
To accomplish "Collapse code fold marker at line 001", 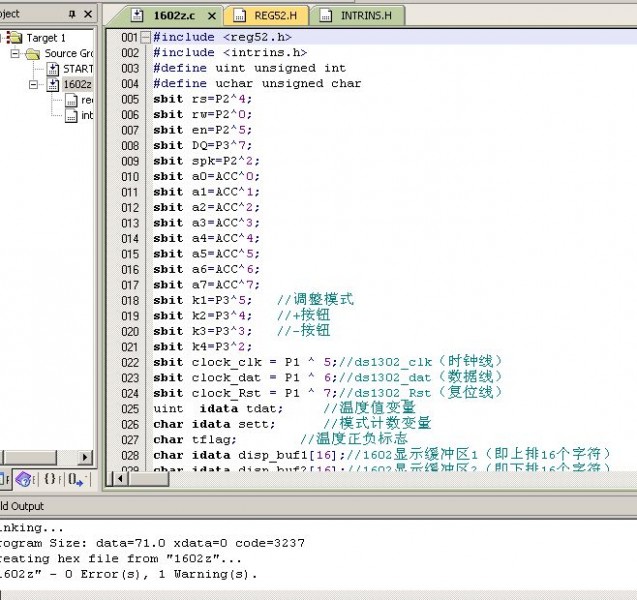I will (146, 37).
